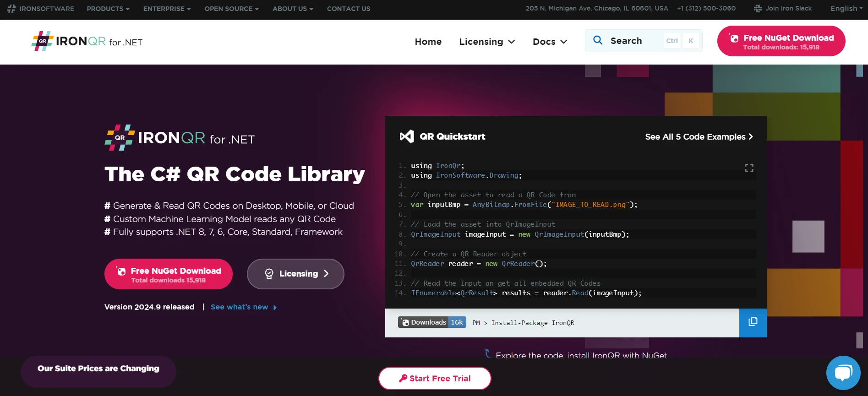868x396 pixels.
Task: Click the copy install command icon
Action: (753, 322)
